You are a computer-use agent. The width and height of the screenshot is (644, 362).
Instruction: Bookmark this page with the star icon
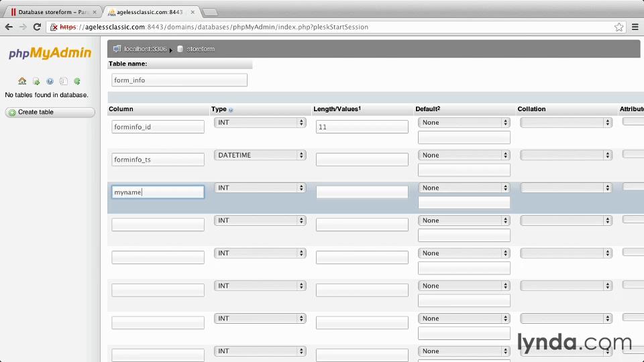pos(619,27)
